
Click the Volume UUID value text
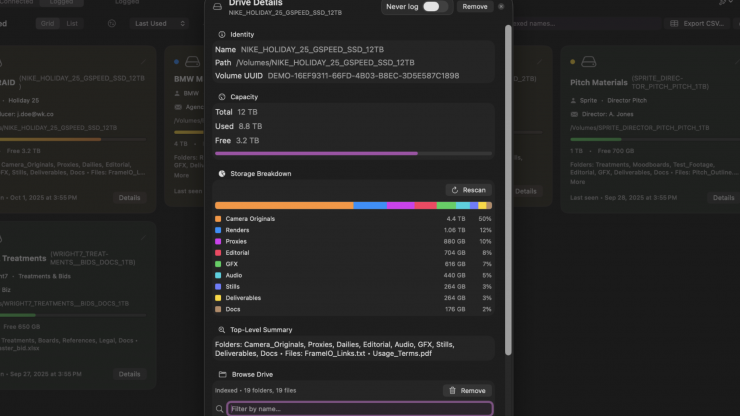(363, 76)
